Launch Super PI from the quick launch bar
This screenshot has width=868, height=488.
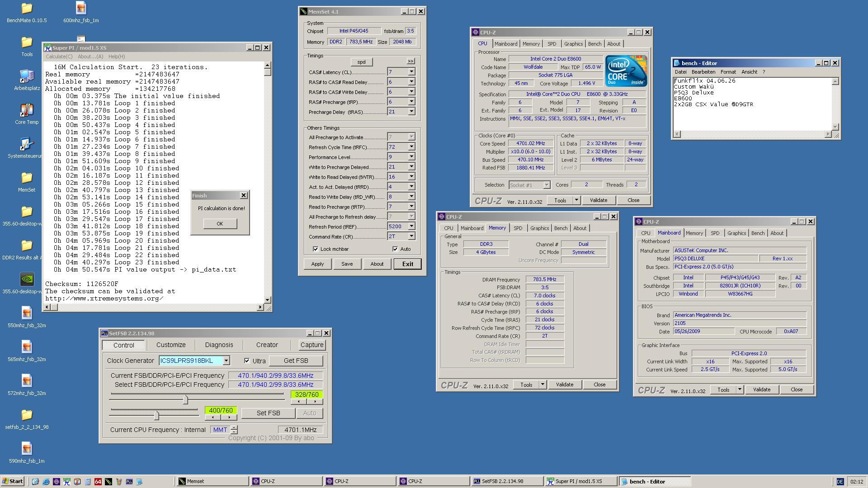click(67, 482)
